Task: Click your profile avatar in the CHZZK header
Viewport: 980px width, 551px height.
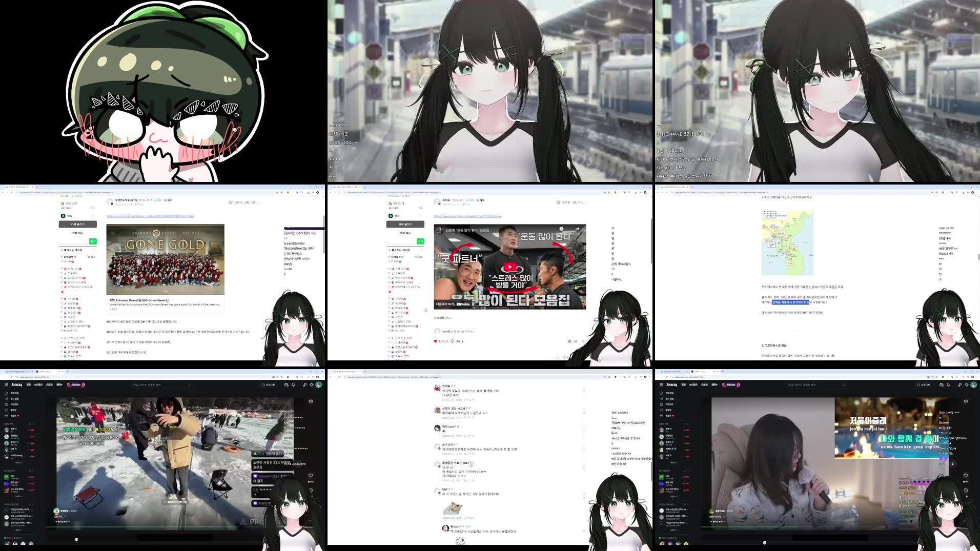Action: tap(318, 385)
